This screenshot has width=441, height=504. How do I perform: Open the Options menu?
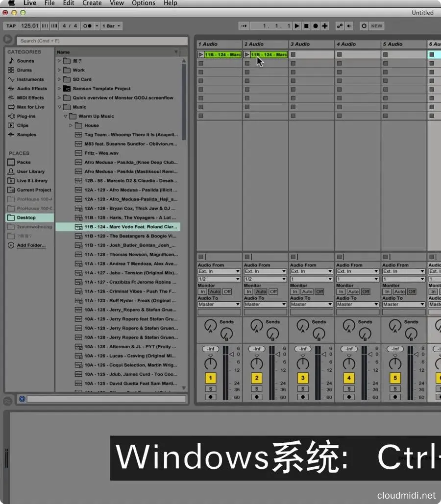(x=144, y=3)
